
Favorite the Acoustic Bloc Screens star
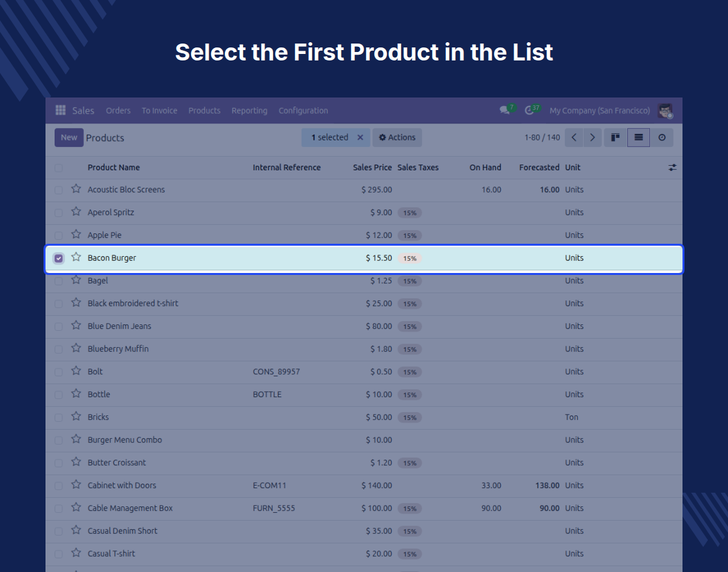[x=76, y=188]
